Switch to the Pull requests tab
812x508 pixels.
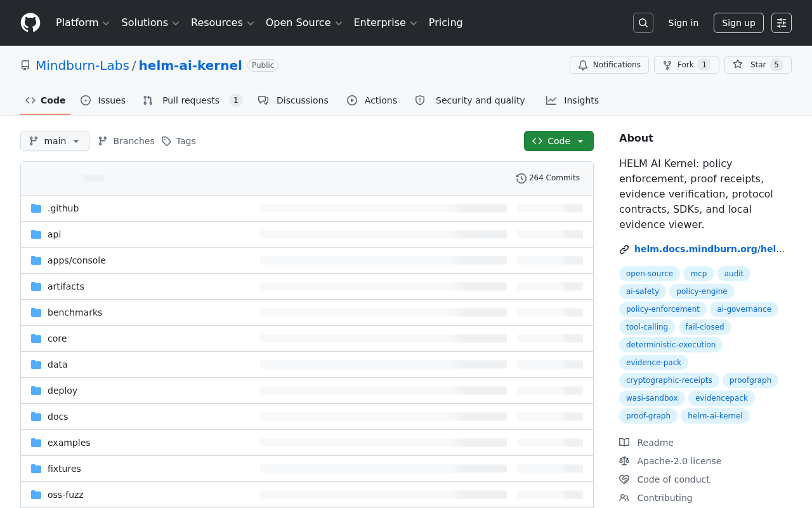click(x=193, y=100)
